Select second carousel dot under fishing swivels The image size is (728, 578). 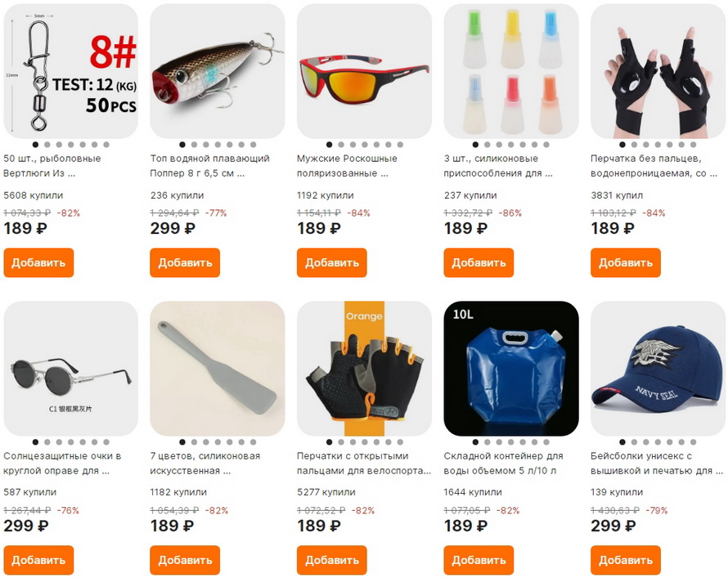[47, 145]
